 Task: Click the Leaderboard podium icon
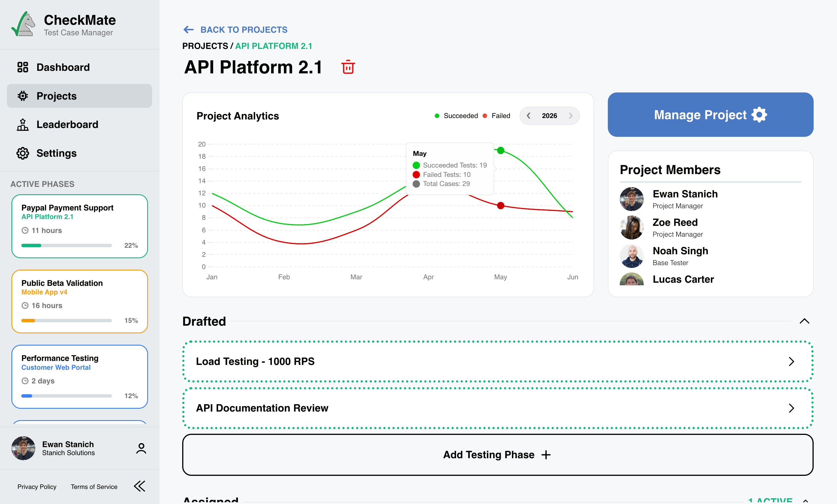coord(23,125)
